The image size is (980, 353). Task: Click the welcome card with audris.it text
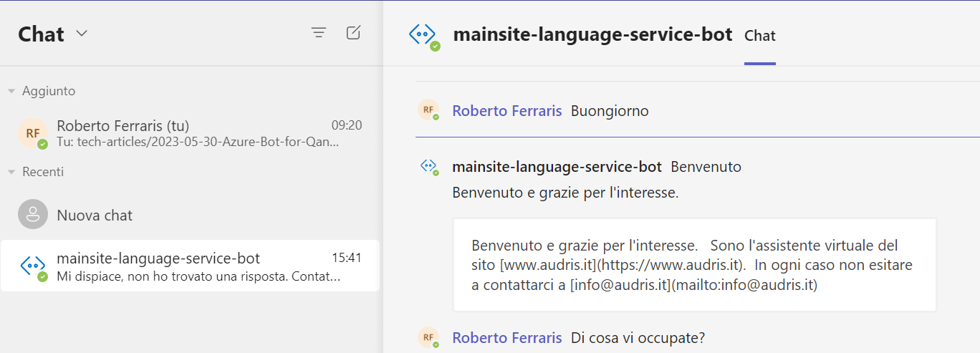point(695,265)
